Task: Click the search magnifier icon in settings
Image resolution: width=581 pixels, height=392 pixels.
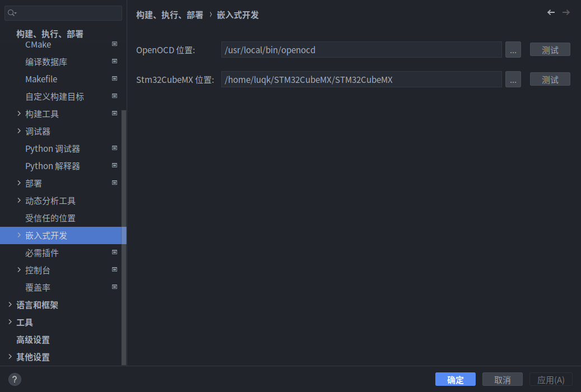Action: tap(10, 13)
